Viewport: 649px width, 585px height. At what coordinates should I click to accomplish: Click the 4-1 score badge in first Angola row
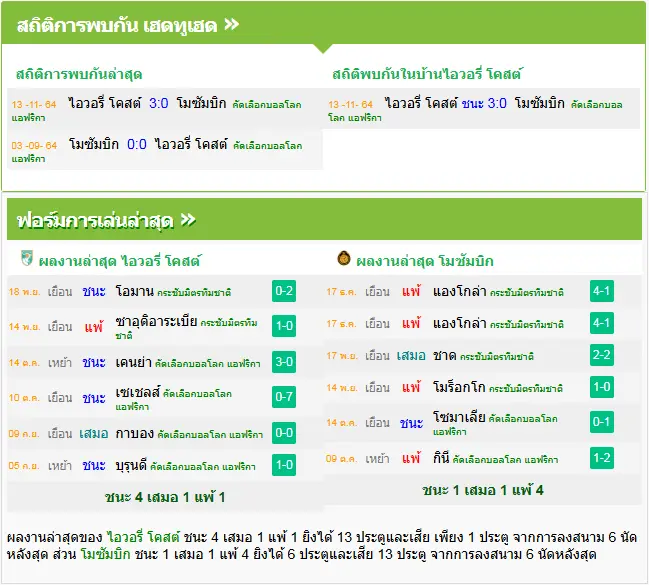[601, 291]
